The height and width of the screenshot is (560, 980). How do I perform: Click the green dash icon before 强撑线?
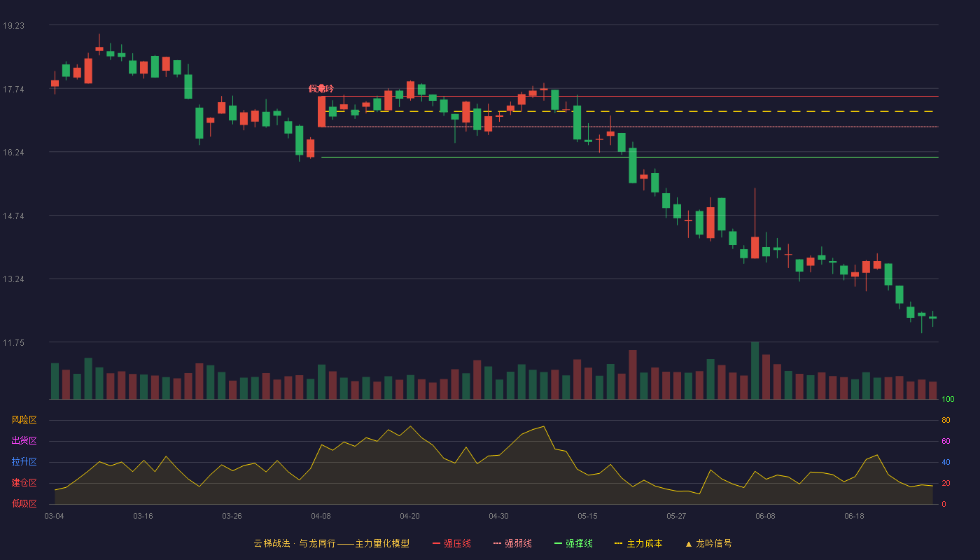(559, 543)
